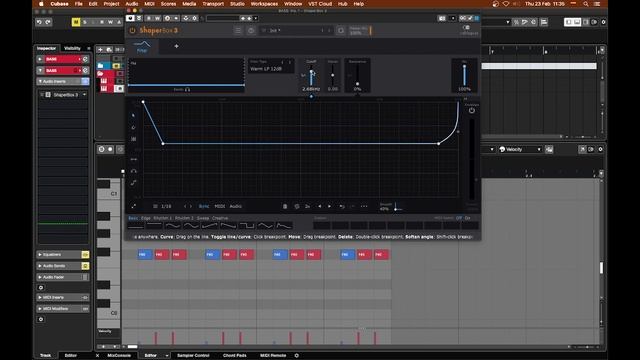Switch trigger mode to MIDI
Viewport: 640px width, 360px height.
(x=220, y=206)
